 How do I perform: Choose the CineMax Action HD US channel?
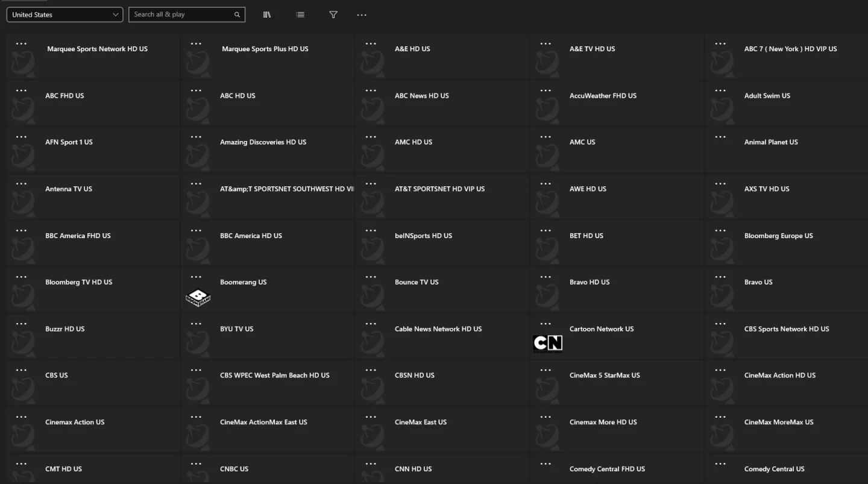(780, 376)
